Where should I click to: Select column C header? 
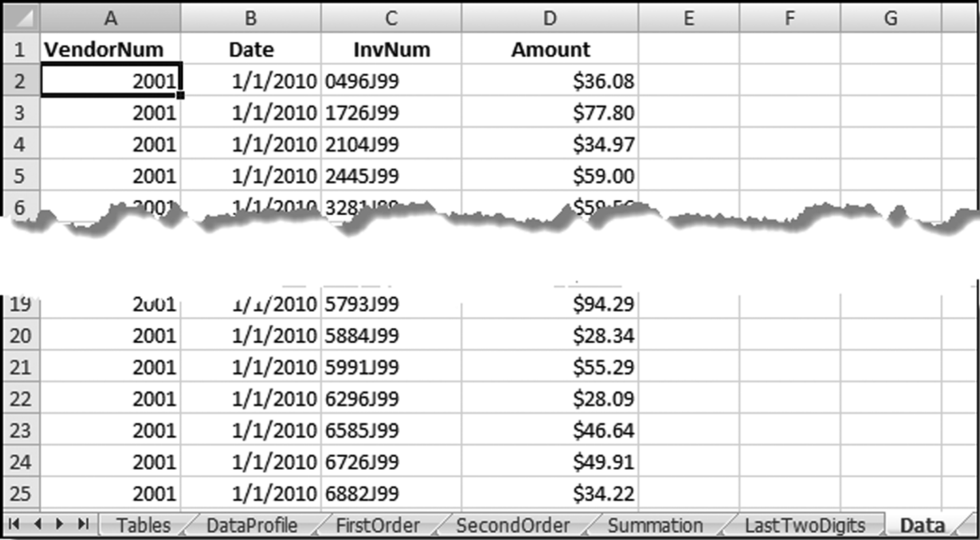coord(391,18)
